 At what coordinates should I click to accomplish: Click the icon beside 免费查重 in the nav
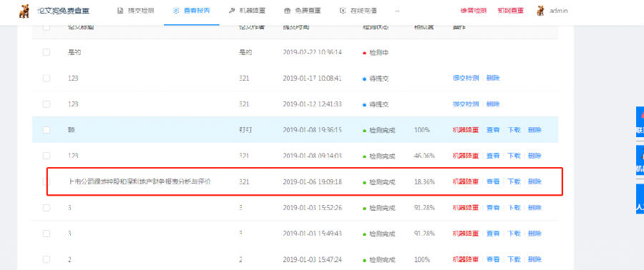288,11
